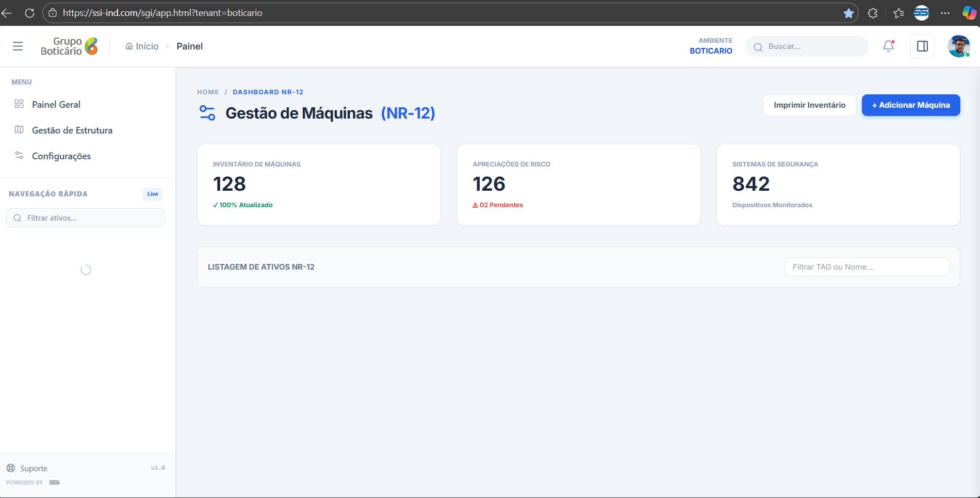The width and height of the screenshot is (980, 498).
Task: Open the Sistemas de Segurança card
Action: tap(838, 185)
